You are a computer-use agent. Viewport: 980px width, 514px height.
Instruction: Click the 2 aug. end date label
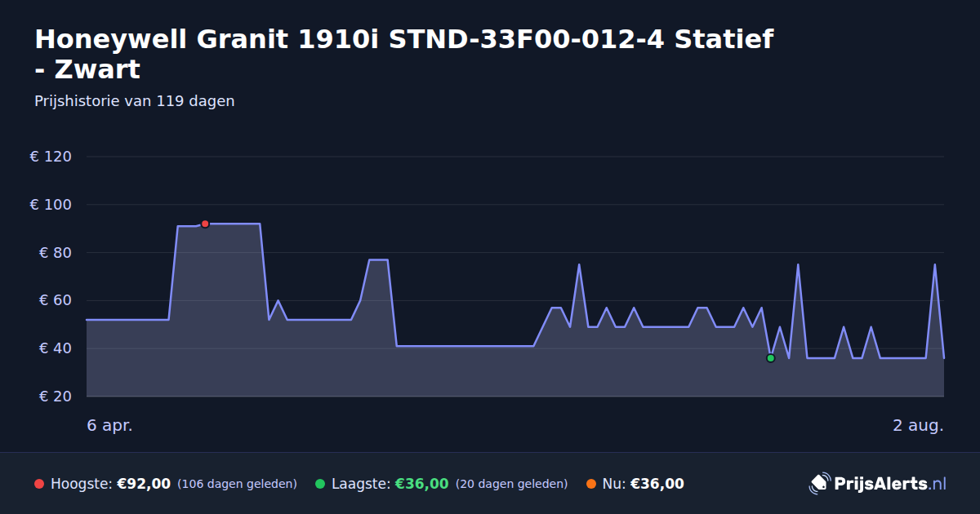[x=918, y=426]
